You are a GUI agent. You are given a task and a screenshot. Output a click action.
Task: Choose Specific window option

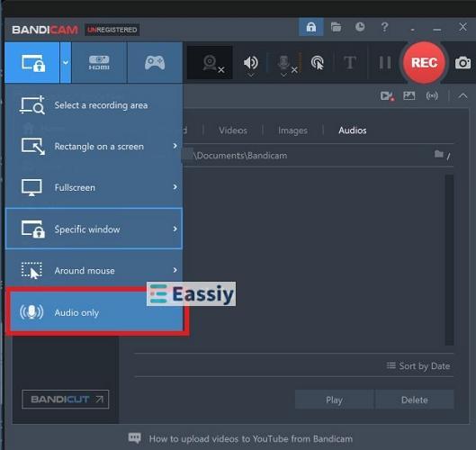click(94, 229)
